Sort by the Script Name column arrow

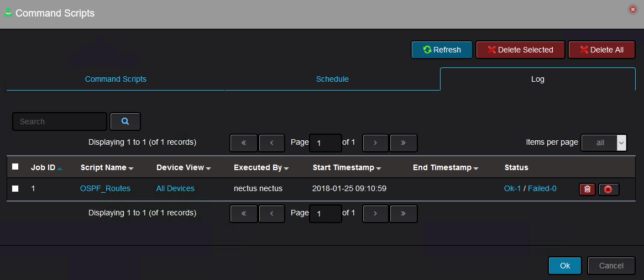coord(131,168)
